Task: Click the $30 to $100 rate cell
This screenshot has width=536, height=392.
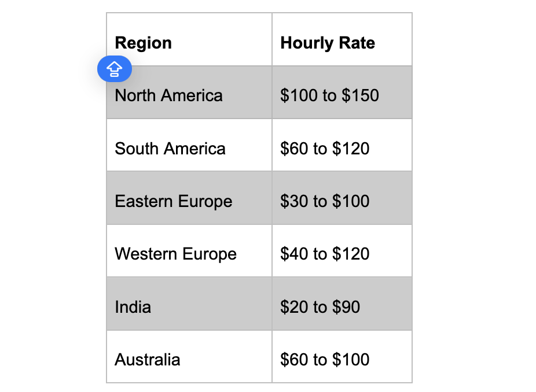Action: [x=342, y=198]
